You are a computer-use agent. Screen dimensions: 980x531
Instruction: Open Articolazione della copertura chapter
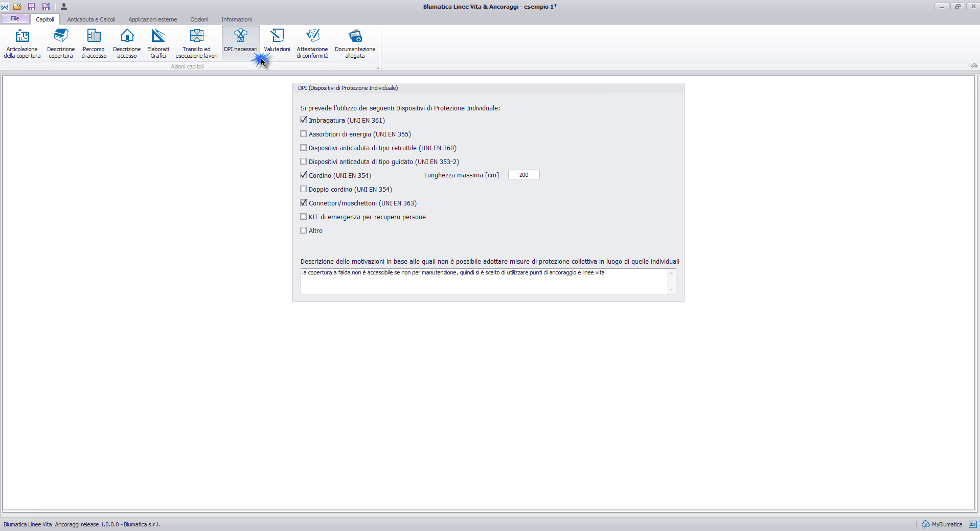pyautogui.click(x=22, y=43)
